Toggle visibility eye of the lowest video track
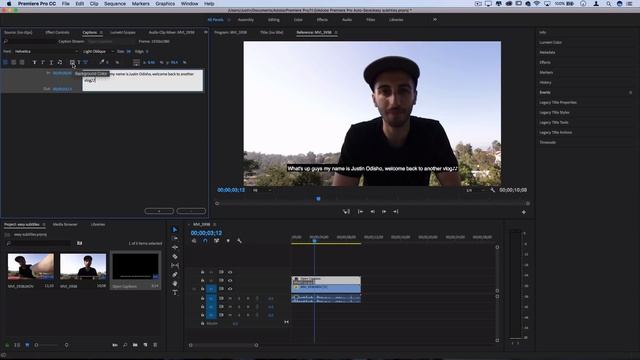Screen dimensions: 640x360 pyautogui.click(x=230, y=289)
